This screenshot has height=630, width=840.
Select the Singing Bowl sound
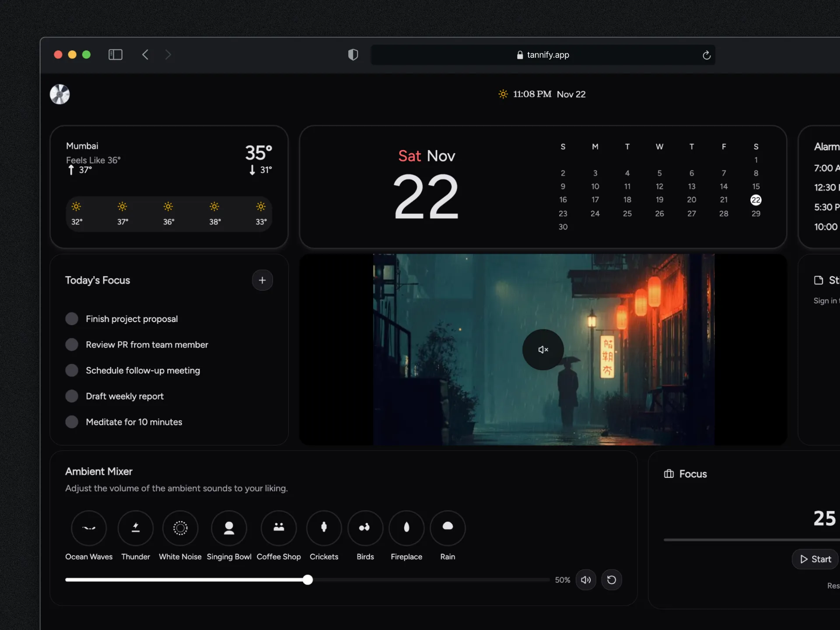tap(229, 528)
